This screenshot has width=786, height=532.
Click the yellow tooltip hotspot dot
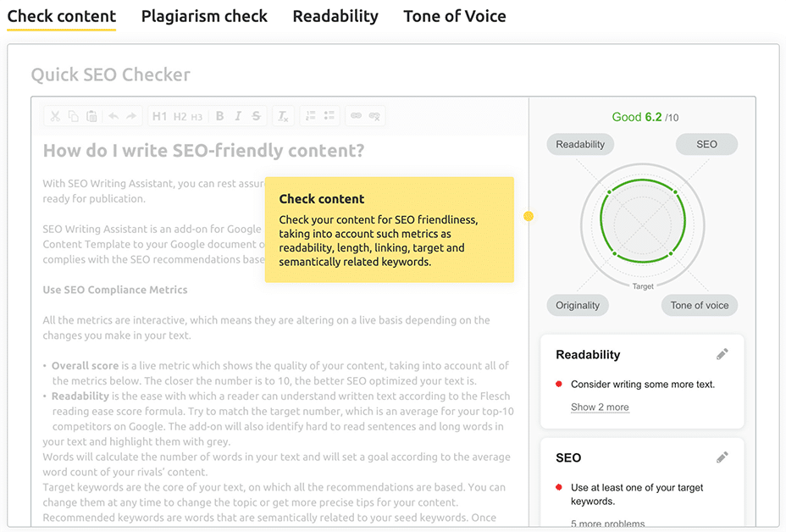click(529, 216)
